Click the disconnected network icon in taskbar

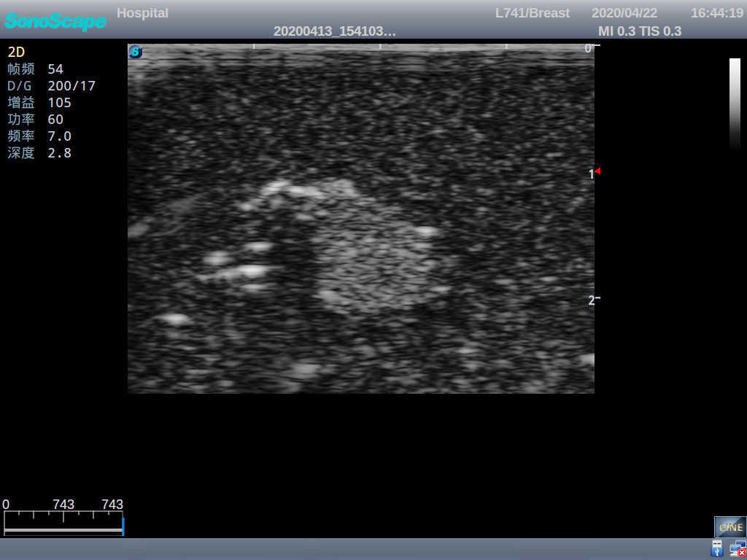click(739, 548)
